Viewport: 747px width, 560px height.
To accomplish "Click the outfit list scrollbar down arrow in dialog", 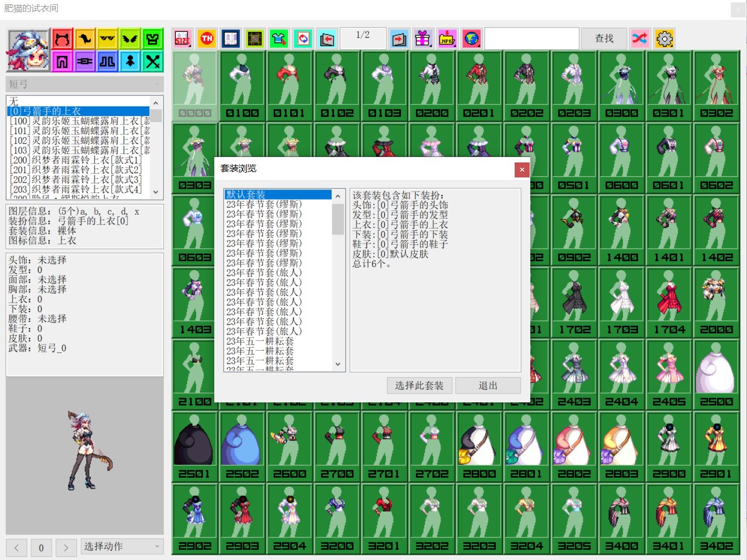I will tap(338, 365).
